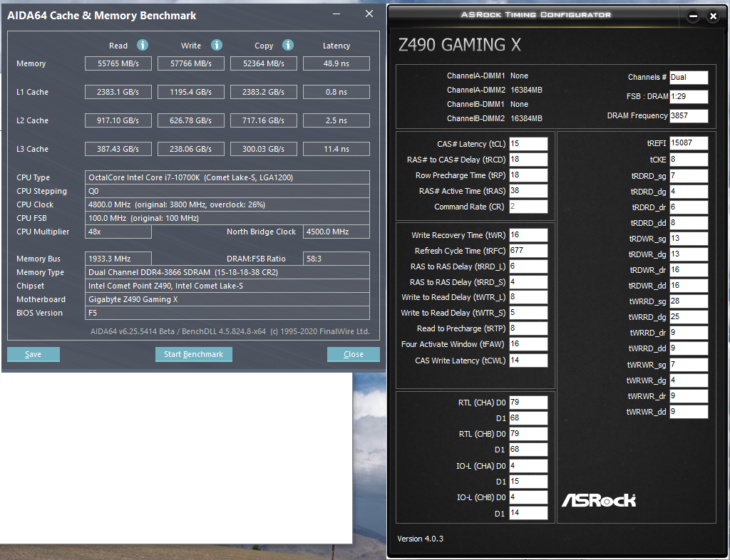The height and width of the screenshot is (560, 730).
Task: Open the Write column info icon
Action: pyautogui.click(x=217, y=45)
